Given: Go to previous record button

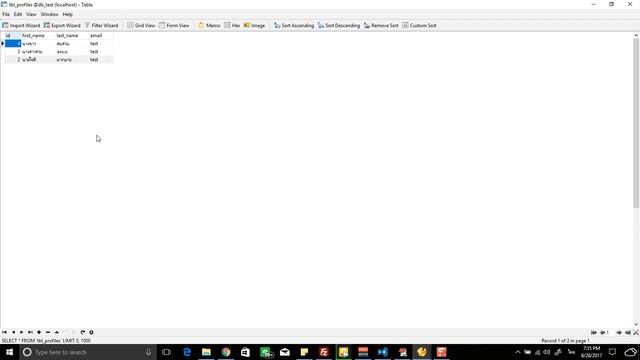Looking at the screenshot, I should click(13, 332).
